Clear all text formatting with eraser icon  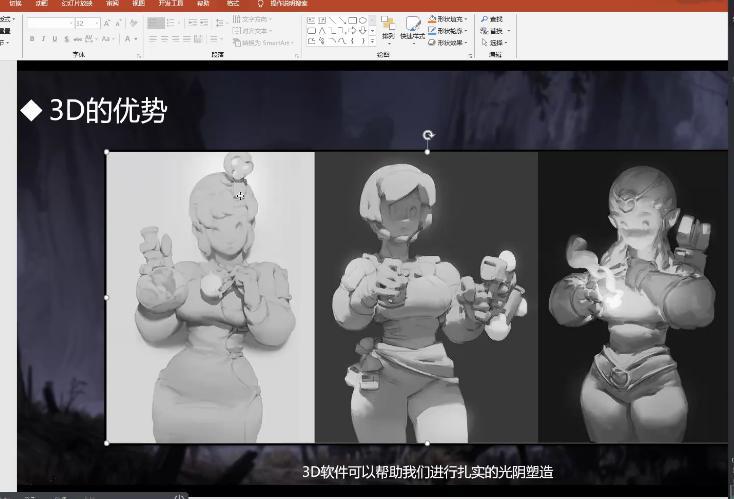133,23
